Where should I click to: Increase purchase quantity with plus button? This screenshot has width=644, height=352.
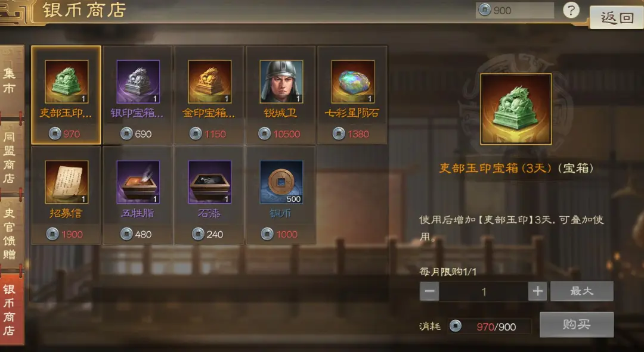538,291
